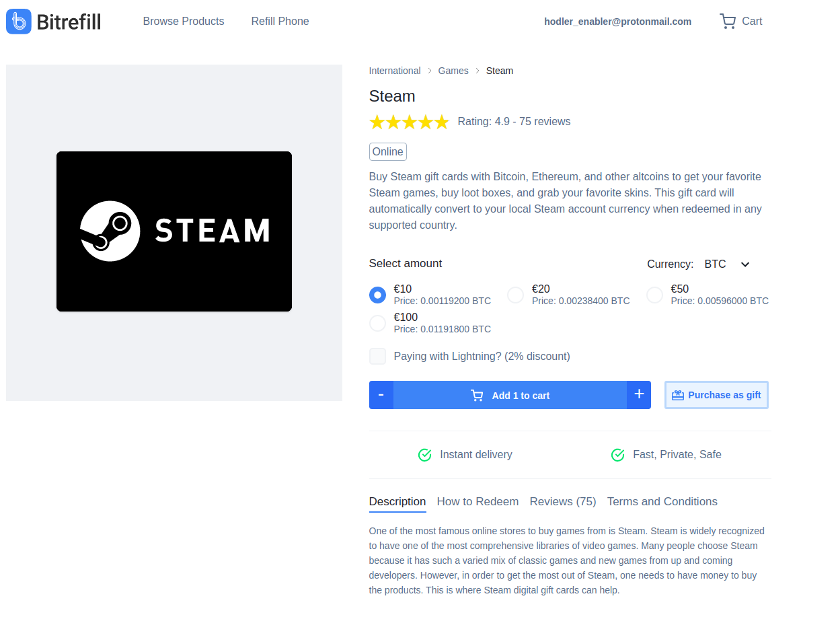Decrease quantity with the minus button
Image resolution: width=840 pixels, height=619 pixels.
point(381,395)
